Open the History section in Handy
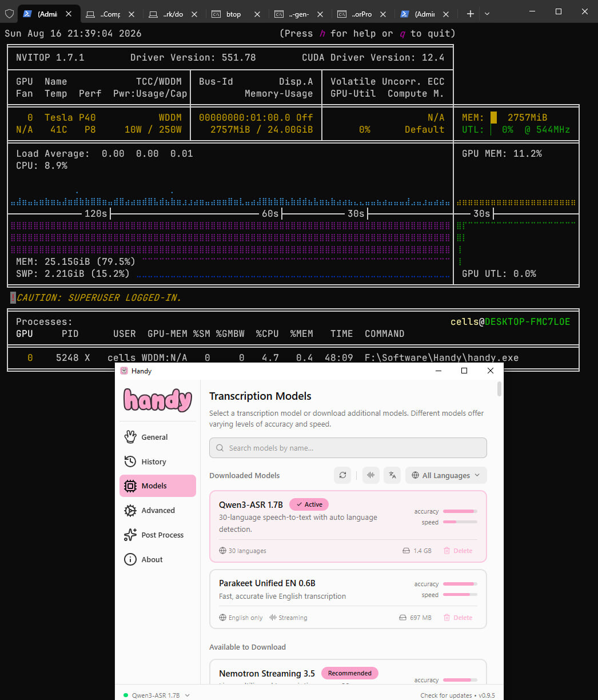 [158, 462]
